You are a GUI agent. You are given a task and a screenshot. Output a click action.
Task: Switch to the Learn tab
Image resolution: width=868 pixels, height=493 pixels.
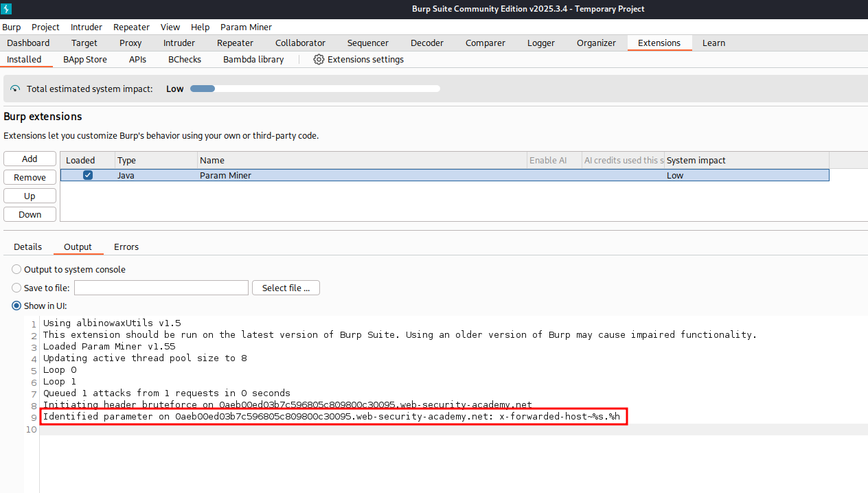point(713,43)
